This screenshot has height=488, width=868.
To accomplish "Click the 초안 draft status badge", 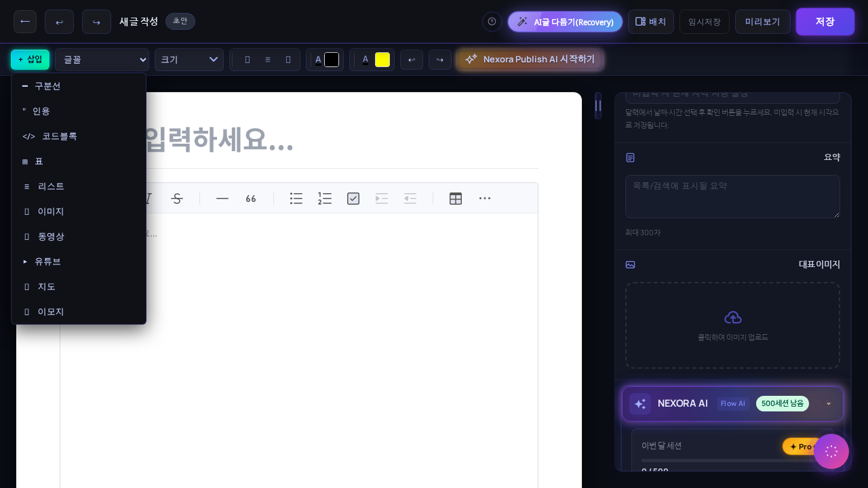I will pos(180,21).
